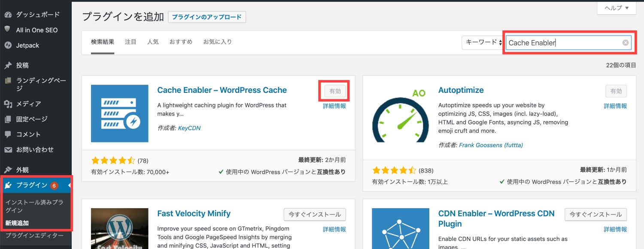Open ダッシュボード in the sidebar

pos(38,14)
